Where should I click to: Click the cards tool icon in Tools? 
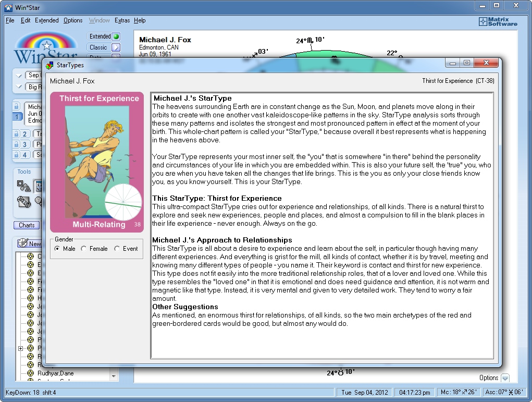pos(24,202)
